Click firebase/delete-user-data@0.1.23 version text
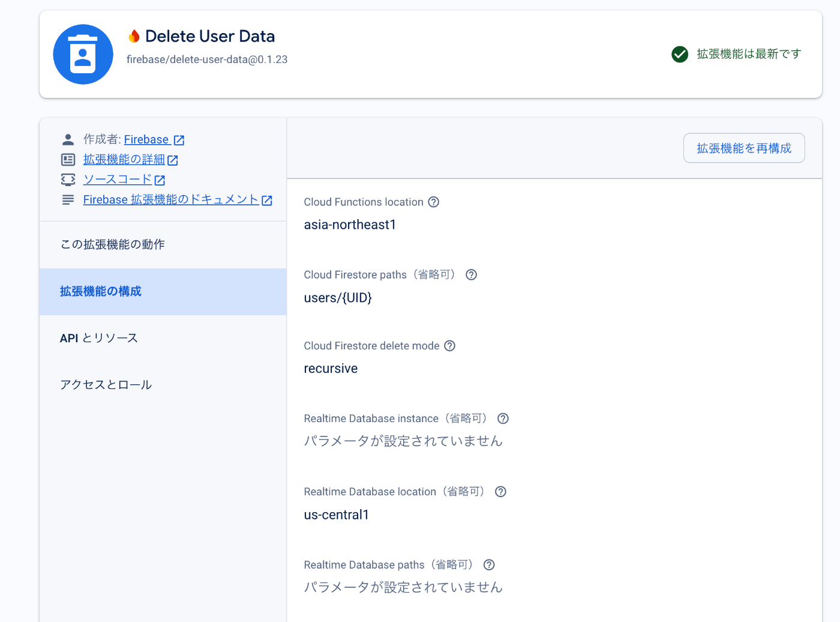This screenshot has height=622, width=840. 207,59
